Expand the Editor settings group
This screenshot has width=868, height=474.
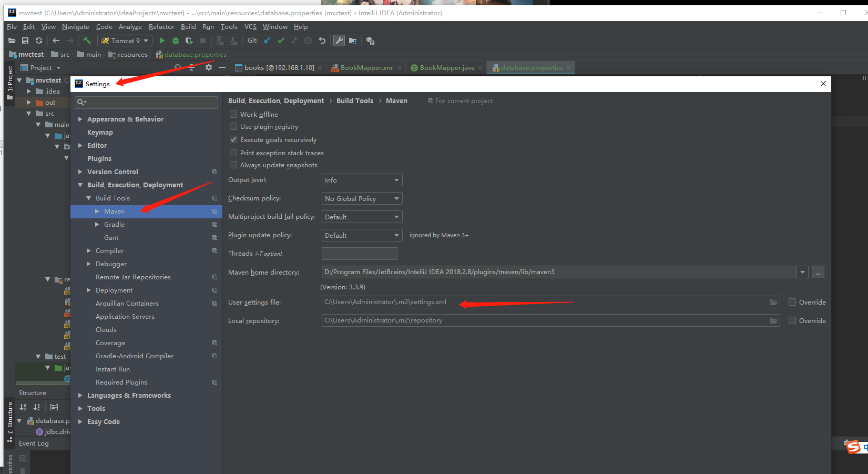click(80, 146)
